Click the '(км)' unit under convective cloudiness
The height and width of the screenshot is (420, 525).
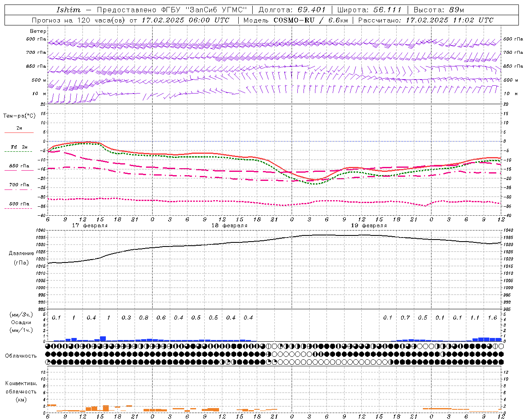pos(21,399)
